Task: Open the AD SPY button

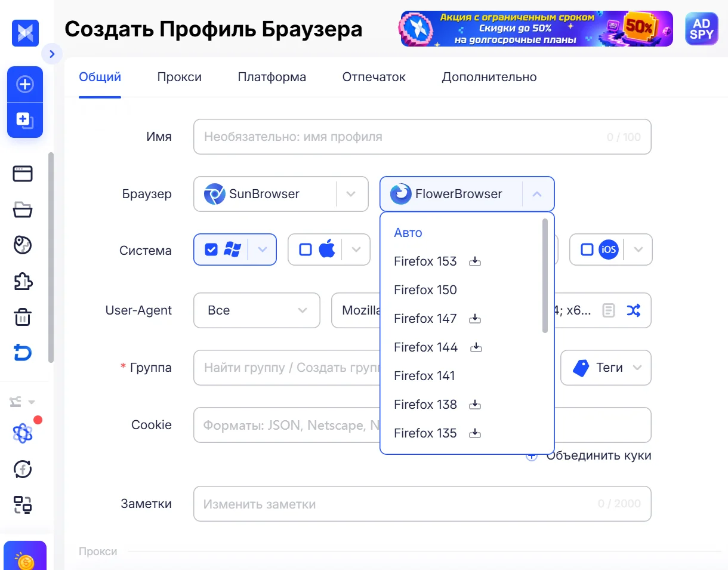Action: (701, 29)
